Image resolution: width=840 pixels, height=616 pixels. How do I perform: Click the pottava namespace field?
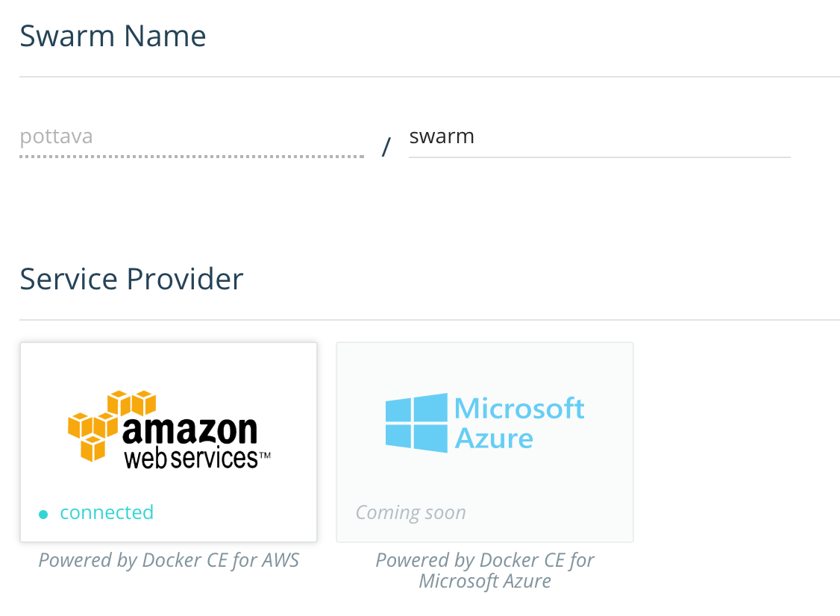[x=192, y=138]
